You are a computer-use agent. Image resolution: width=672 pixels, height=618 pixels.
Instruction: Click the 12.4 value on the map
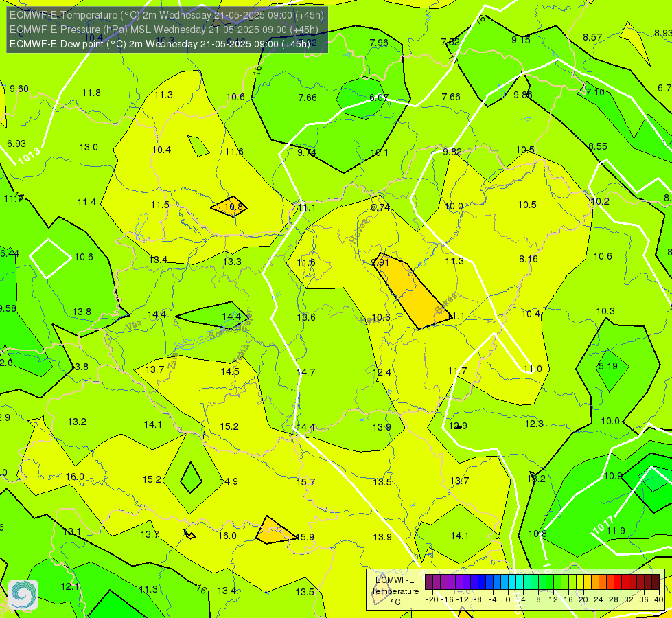[x=382, y=372]
